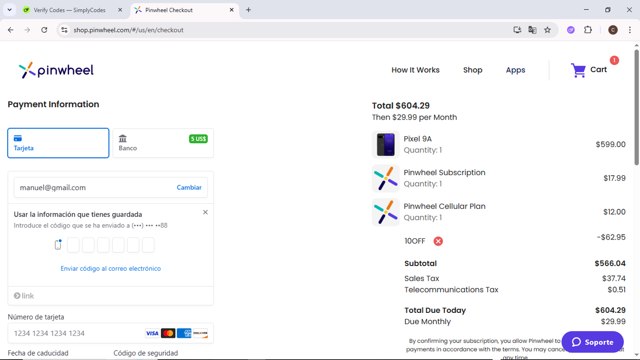Click the Pinwheel Subscription thumbnail
Screen dimensions: 640x360
coord(385,178)
